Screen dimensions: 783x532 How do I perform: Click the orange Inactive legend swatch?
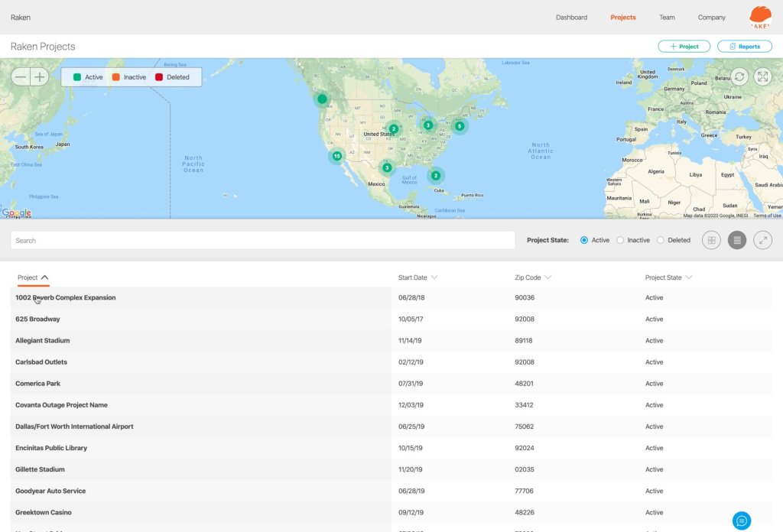click(116, 77)
